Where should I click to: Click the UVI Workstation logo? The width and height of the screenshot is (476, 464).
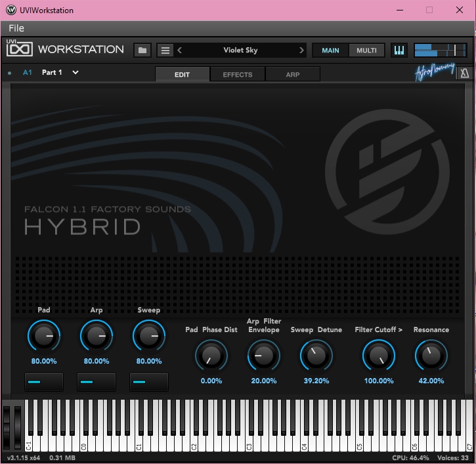tap(65, 49)
